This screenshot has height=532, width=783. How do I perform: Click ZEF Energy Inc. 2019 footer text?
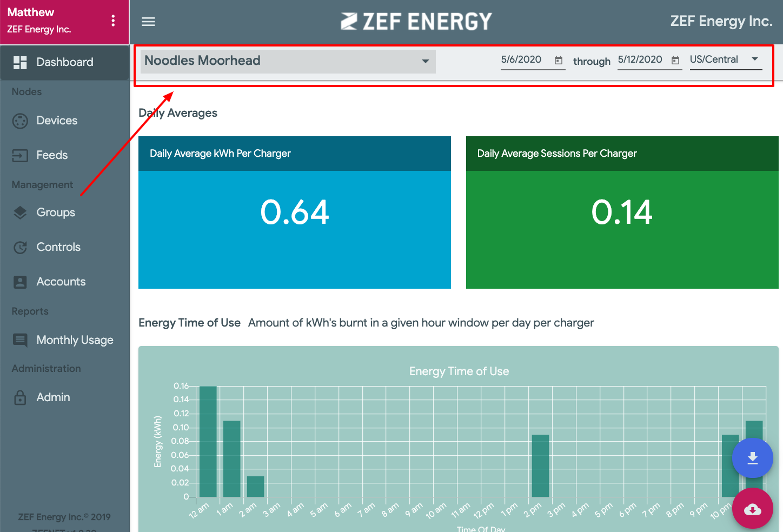click(x=64, y=517)
